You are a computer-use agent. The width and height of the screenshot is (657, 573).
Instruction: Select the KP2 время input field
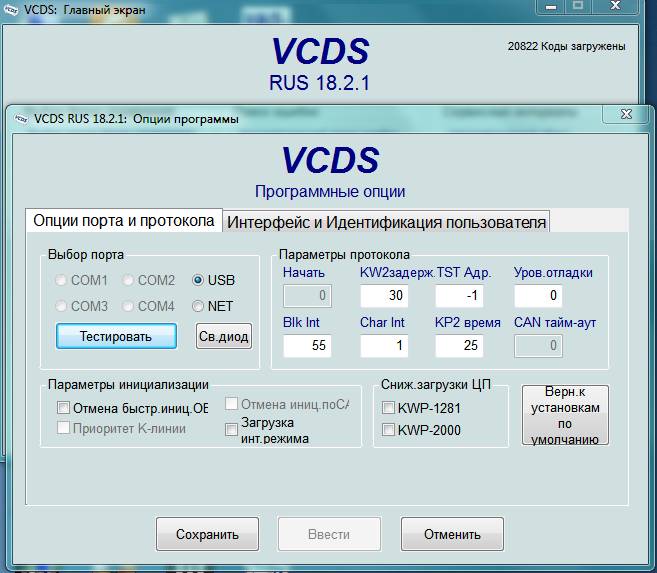point(460,346)
